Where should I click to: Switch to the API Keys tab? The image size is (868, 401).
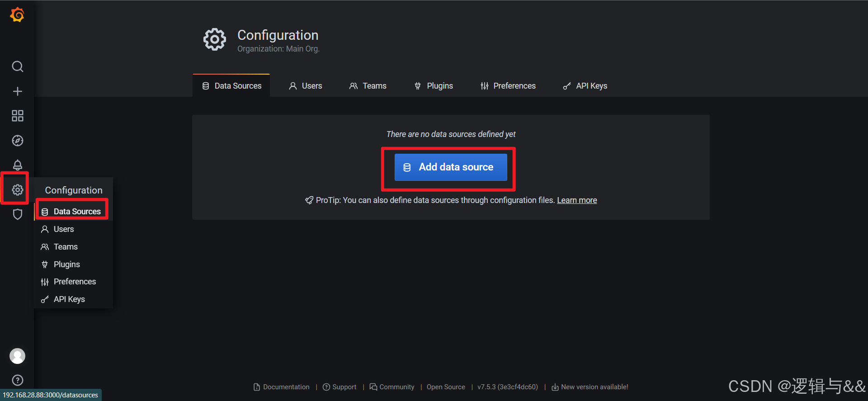point(585,86)
